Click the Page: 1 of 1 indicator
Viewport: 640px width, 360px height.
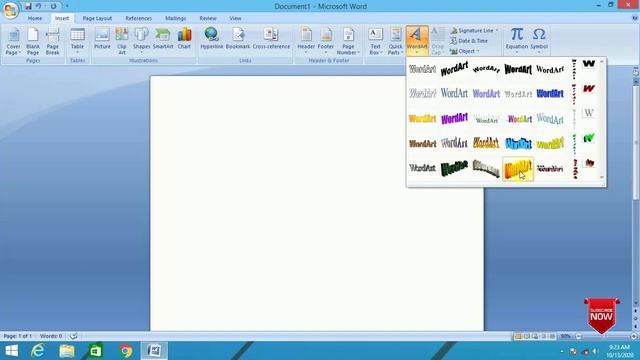[x=18, y=336]
